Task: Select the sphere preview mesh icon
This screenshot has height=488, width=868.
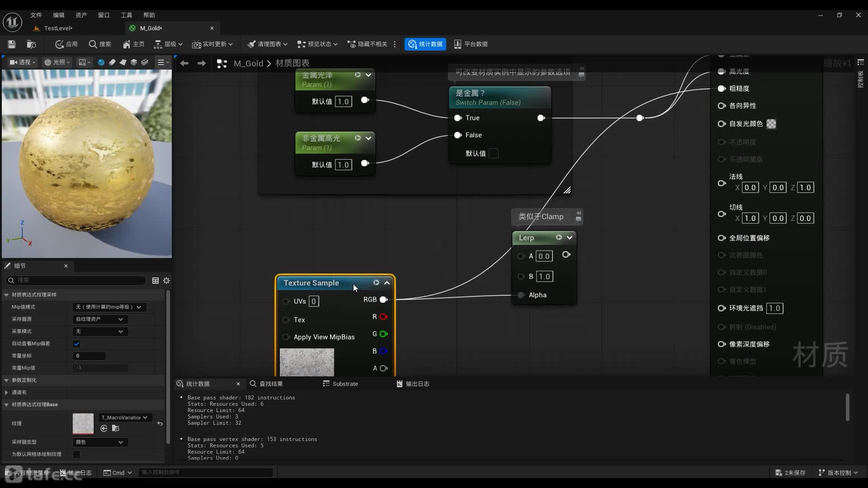Action: click(x=101, y=62)
